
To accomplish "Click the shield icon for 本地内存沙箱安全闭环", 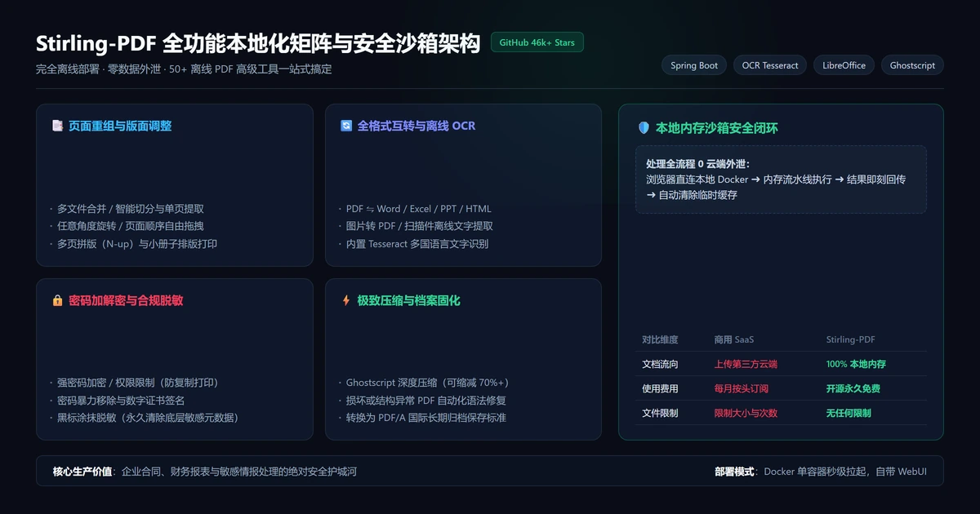I will point(644,128).
